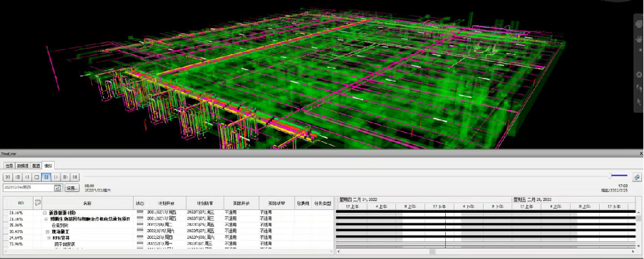Stop the TimeLiner simulation
This screenshot has height=259, width=644.
pyautogui.click(x=36, y=177)
